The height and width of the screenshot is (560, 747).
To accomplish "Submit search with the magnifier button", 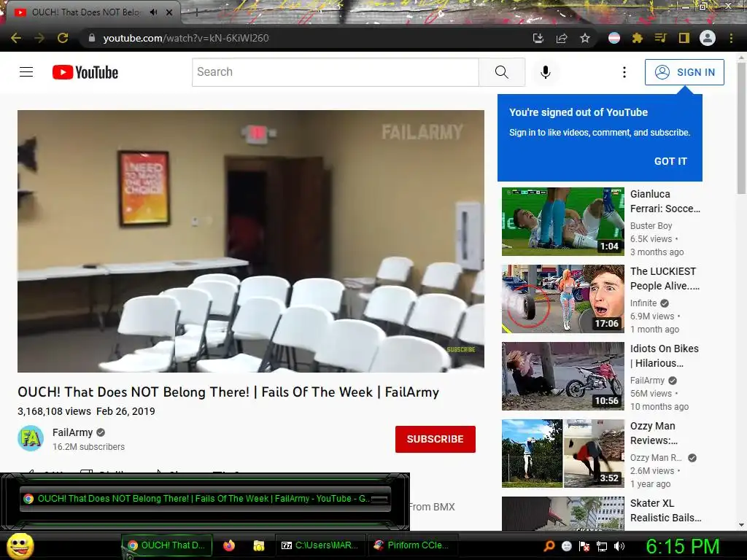I will click(x=502, y=72).
